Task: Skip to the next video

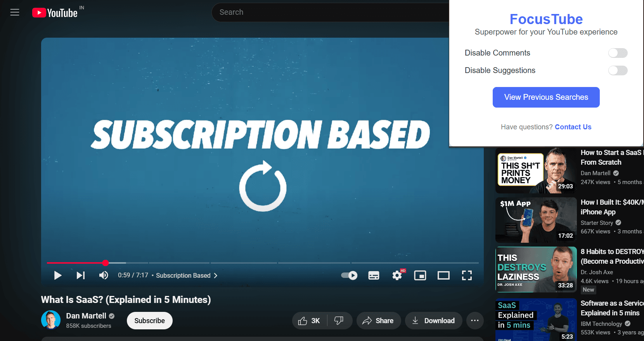Action: [x=80, y=275]
